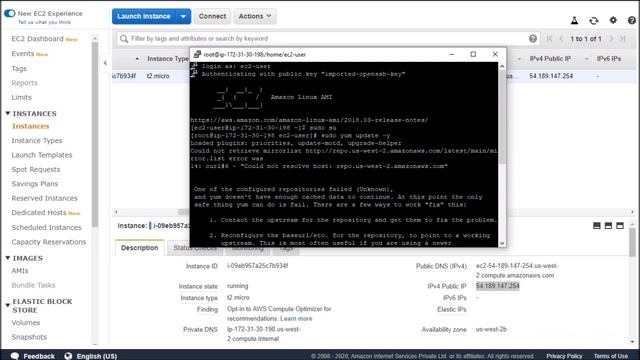Click the PuTTY terminal title icon

197,54
